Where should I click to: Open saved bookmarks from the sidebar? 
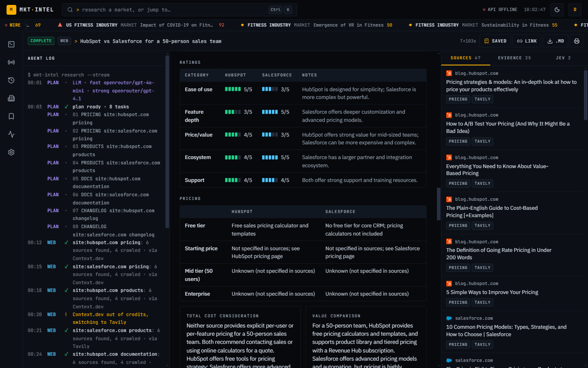click(11, 116)
